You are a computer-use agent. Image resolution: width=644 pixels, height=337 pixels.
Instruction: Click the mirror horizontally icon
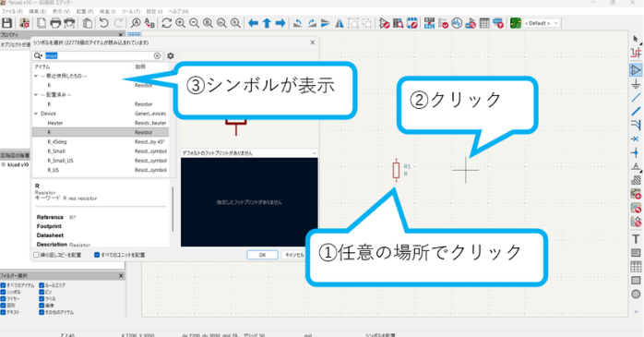click(340, 23)
